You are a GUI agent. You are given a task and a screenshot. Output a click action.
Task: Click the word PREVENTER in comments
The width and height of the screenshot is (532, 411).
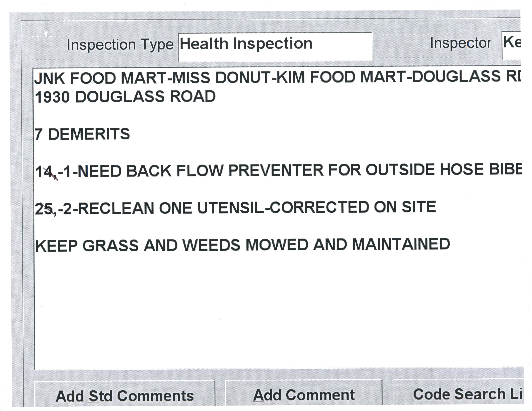pos(276,170)
